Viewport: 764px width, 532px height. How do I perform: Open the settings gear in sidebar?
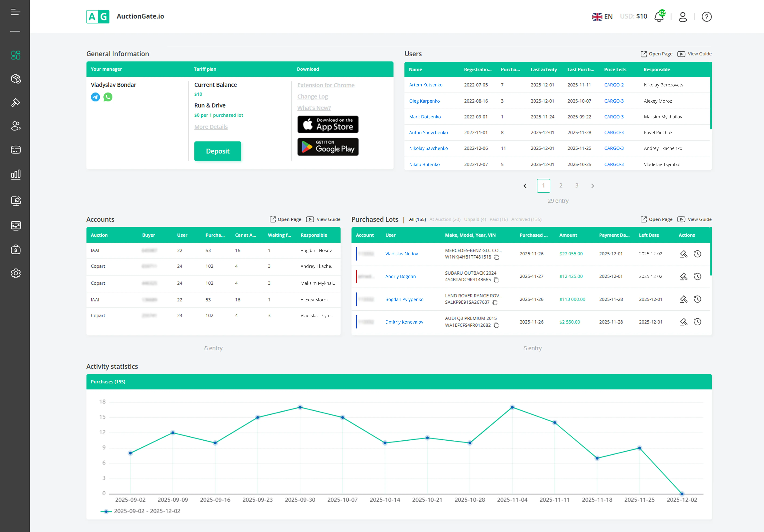(x=16, y=273)
